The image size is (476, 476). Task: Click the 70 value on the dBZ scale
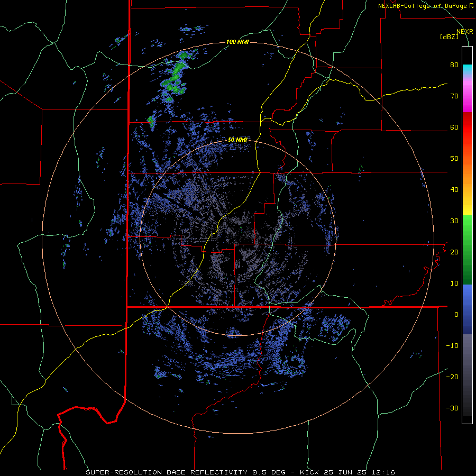tap(454, 96)
